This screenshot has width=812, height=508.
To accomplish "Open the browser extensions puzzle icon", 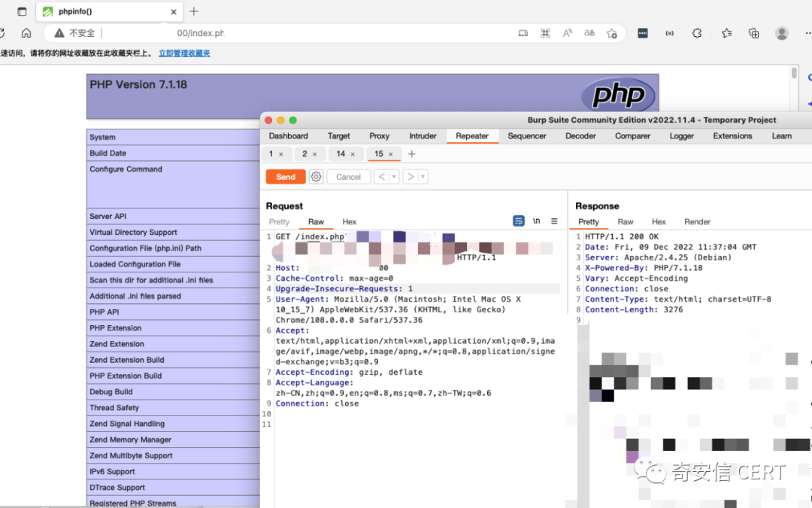I will coord(697,33).
